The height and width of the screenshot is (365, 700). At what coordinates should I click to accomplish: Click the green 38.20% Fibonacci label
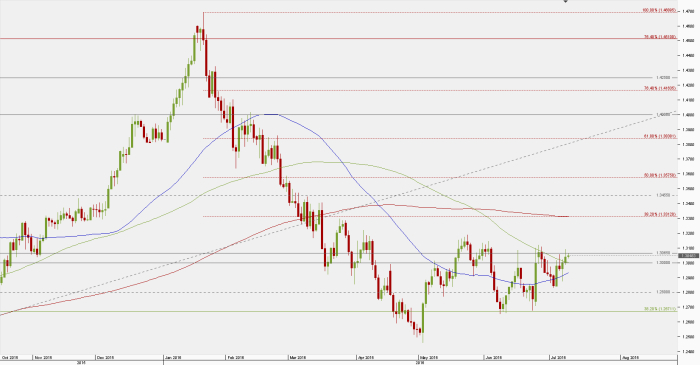pos(660,308)
